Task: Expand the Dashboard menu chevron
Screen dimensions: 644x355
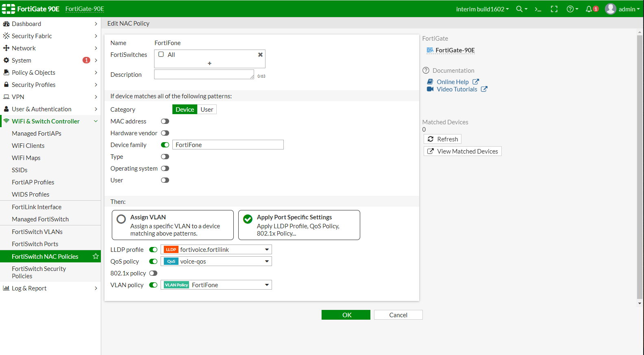Action: pos(96,24)
